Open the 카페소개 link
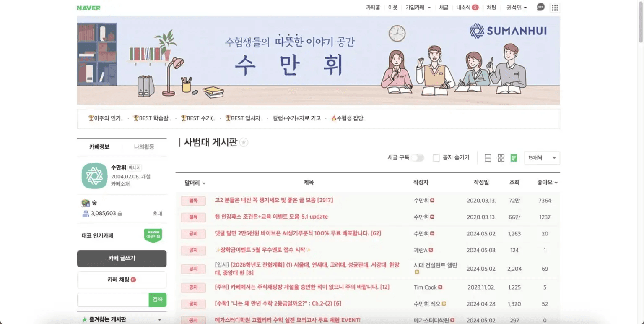This screenshot has width=644, height=324. tap(120, 184)
